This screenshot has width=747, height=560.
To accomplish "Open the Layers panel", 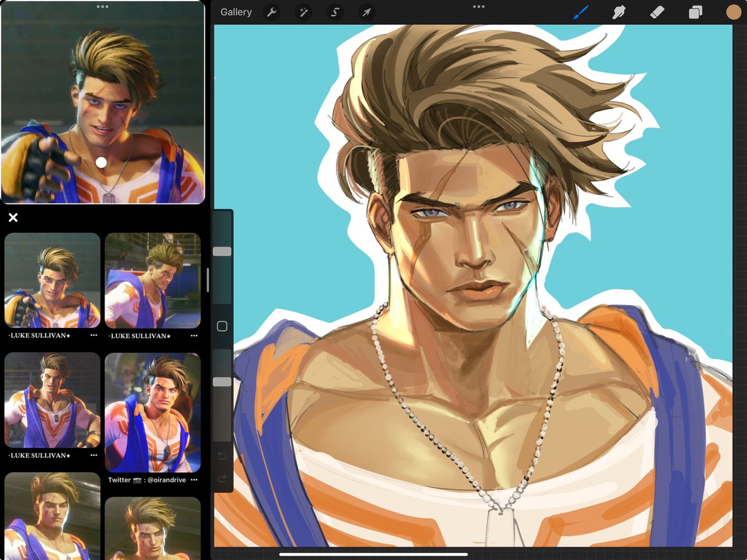I will 695,12.
